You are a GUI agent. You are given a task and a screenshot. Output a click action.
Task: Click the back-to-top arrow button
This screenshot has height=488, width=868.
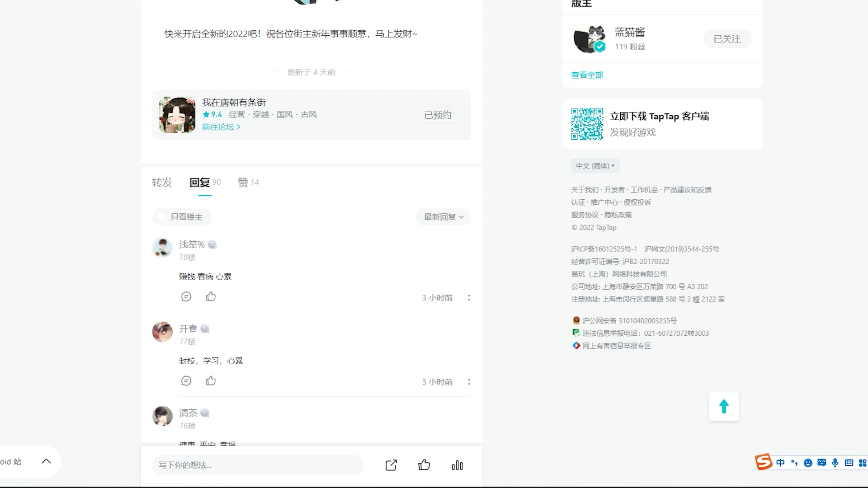click(x=724, y=406)
